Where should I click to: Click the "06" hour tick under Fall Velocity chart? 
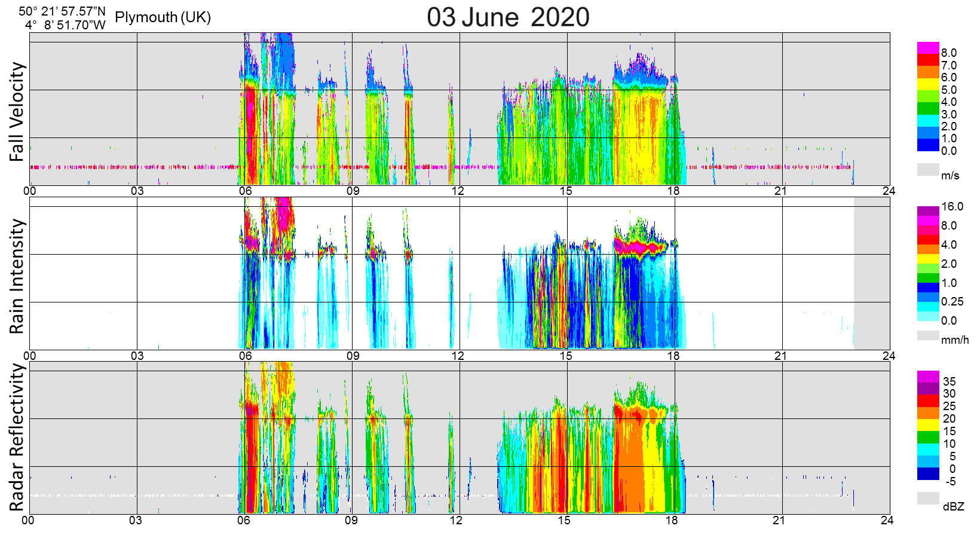[245, 191]
